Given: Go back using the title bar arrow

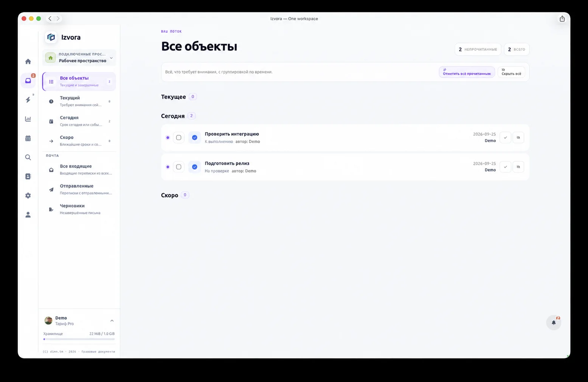Looking at the screenshot, I should [50, 19].
